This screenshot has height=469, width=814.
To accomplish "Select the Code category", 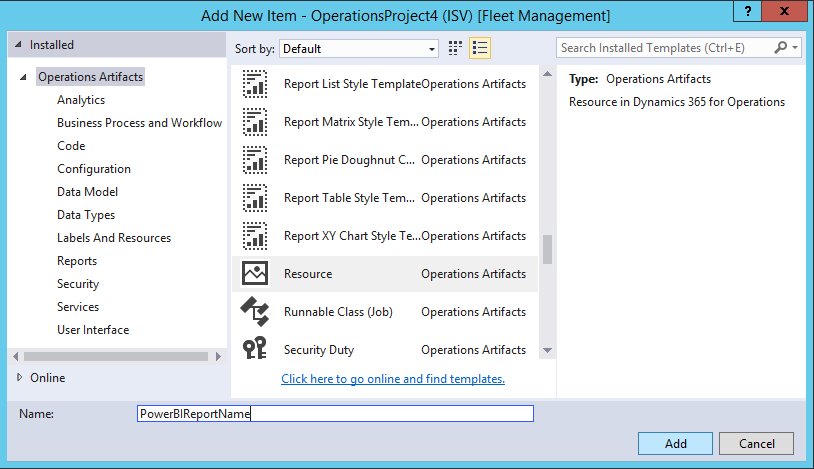I will tap(71, 146).
